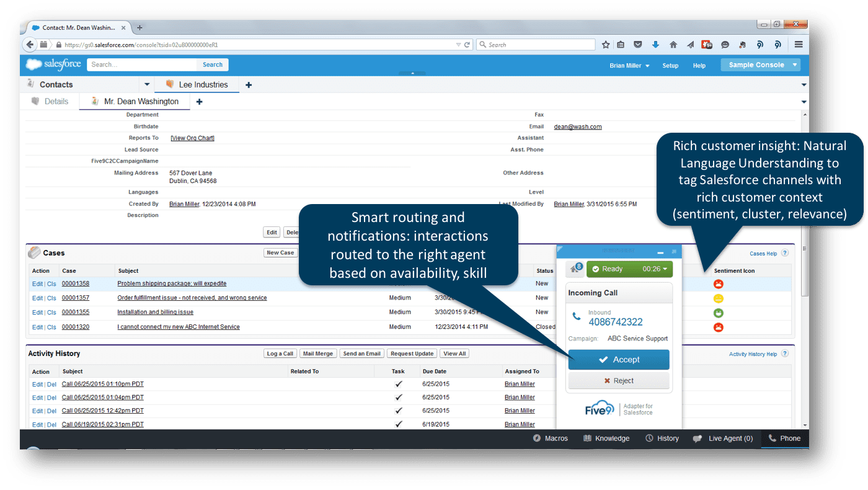
Task: Select the Details subtab
Action: pos(56,102)
